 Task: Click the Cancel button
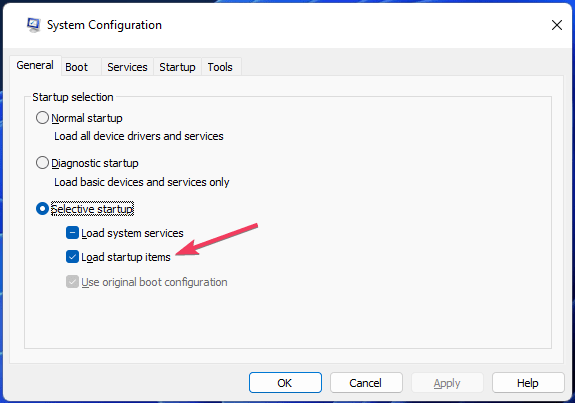coord(366,383)
